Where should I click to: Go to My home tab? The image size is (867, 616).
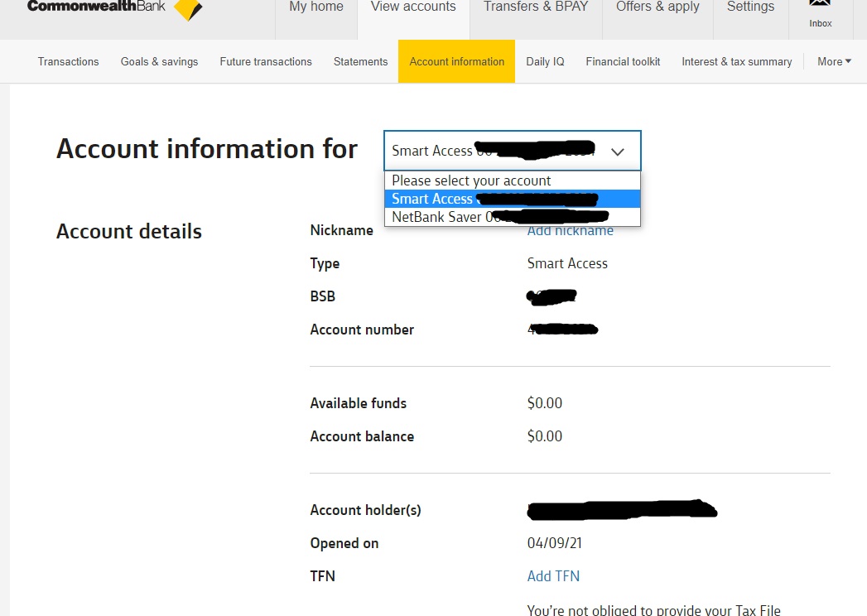[316, 7]
